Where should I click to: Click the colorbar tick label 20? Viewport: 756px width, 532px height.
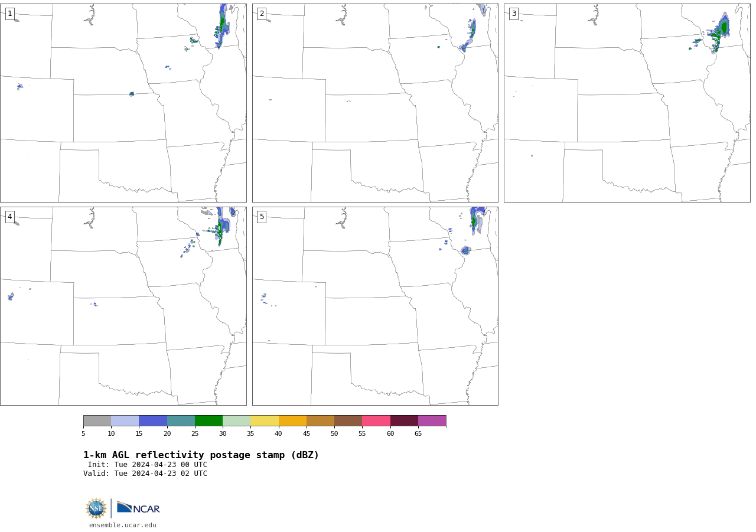(167, 434)
